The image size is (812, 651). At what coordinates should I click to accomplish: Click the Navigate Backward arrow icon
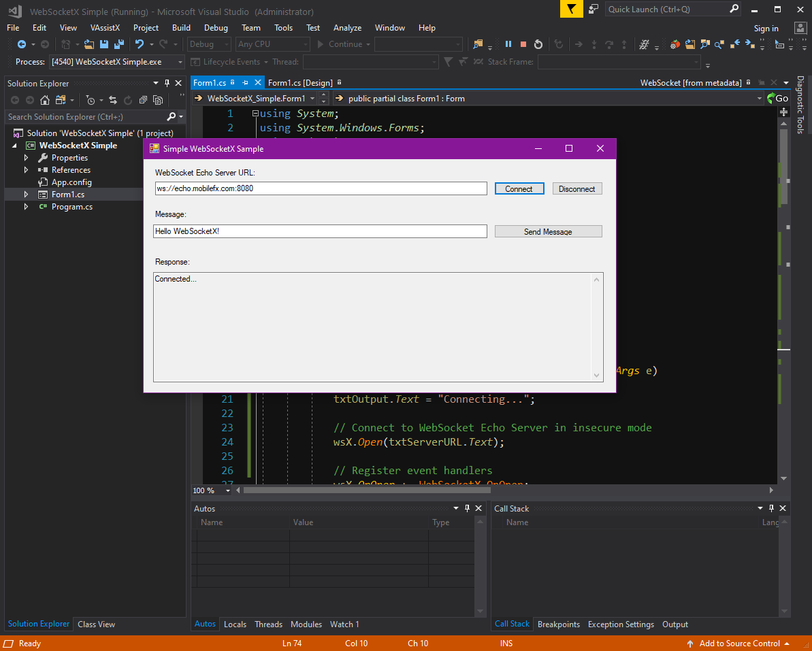pos(21,44)
